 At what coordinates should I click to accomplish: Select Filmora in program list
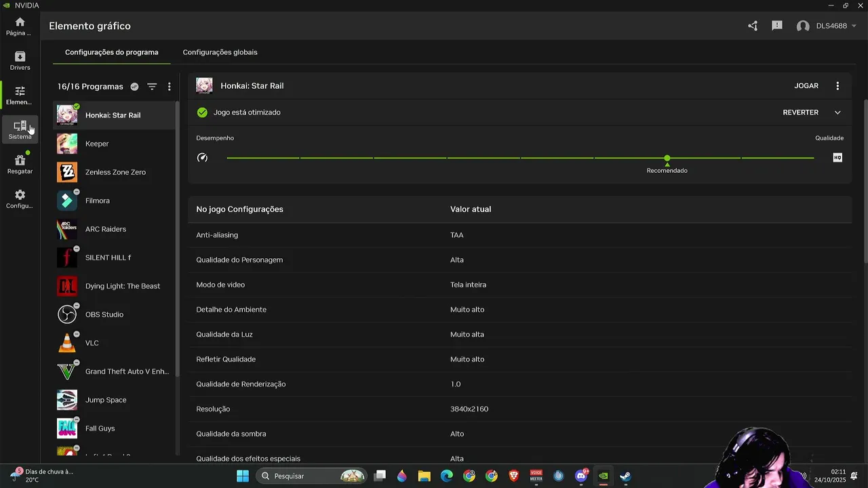(x=115, y=201)
